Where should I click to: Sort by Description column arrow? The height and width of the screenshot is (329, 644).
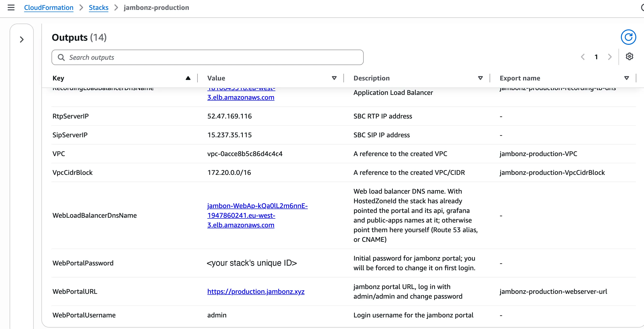pos(480,78)
